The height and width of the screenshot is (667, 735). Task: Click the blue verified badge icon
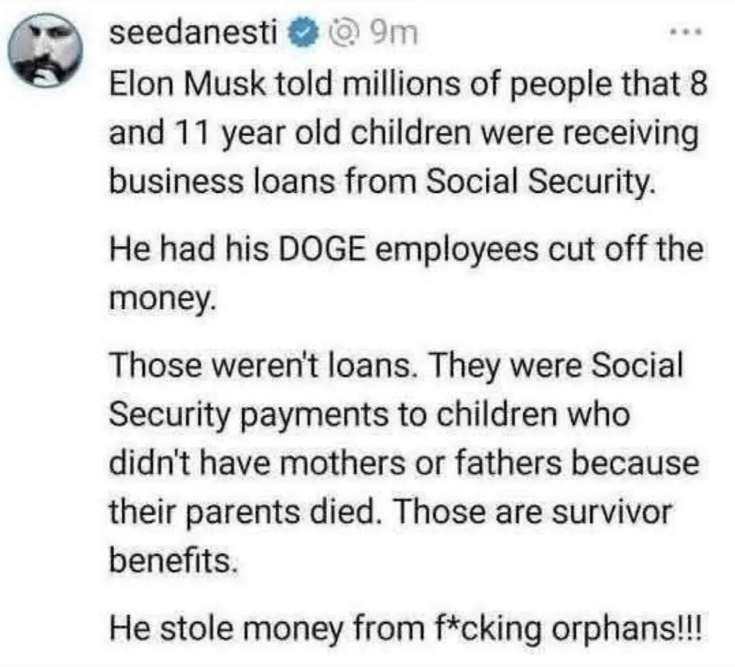[303, 34]
